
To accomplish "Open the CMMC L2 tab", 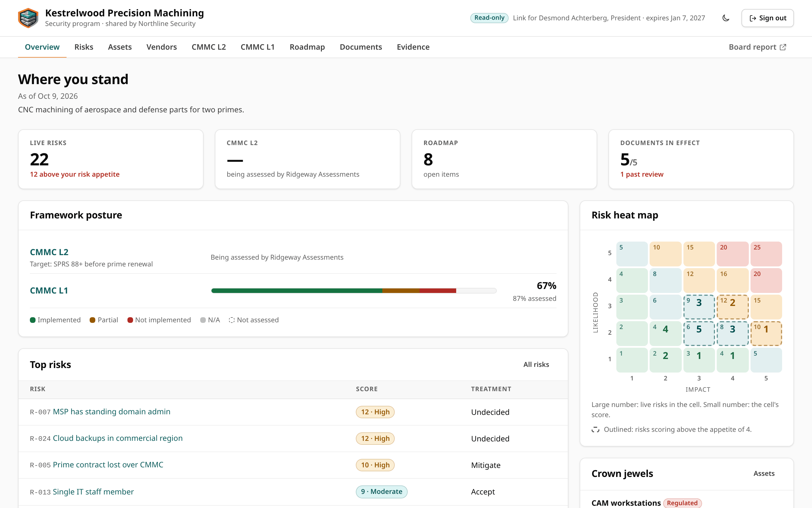I will (209, 47).
